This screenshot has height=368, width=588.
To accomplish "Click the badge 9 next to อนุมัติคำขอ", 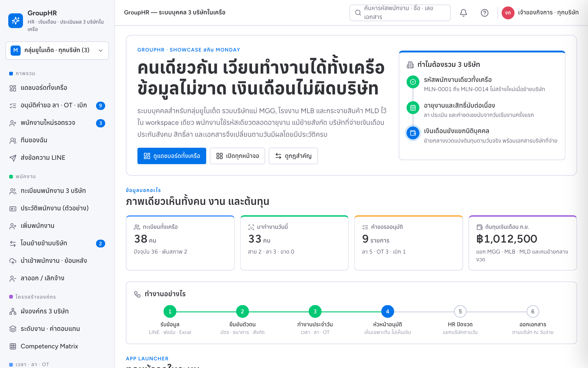I will coord(100,106).
